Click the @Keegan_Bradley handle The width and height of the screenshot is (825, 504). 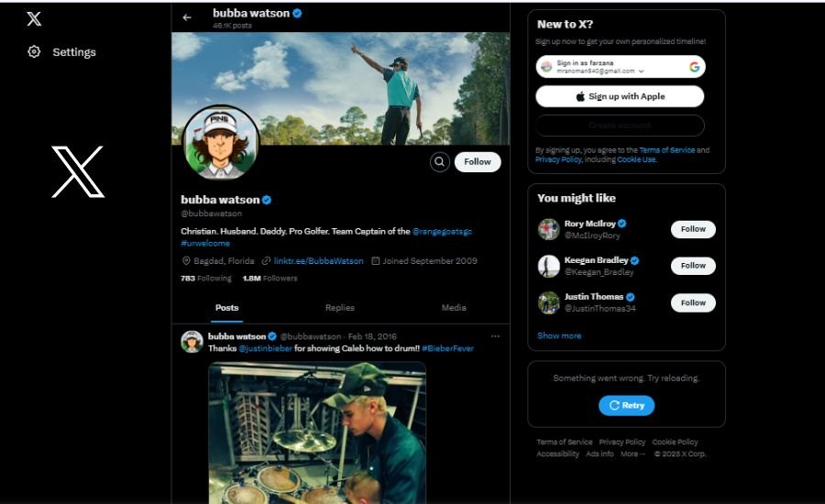point(599,272)
